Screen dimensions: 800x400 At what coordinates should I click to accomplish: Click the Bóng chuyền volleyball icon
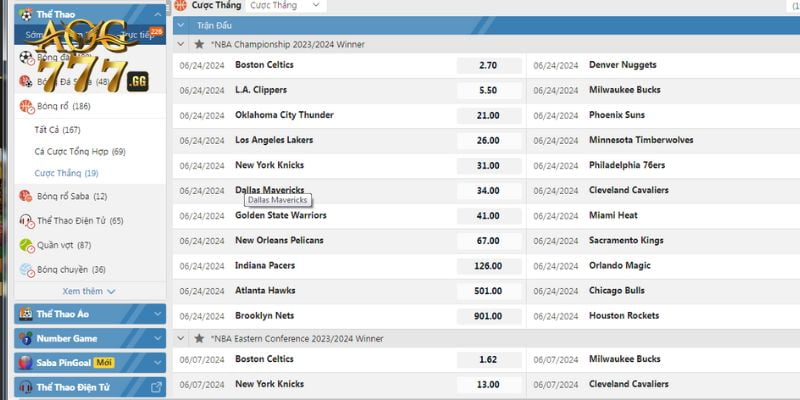[x=27, y=269]
